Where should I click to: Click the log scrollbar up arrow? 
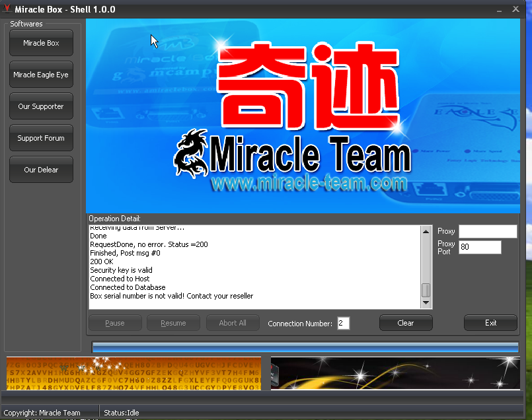click(x=426, y=232)
